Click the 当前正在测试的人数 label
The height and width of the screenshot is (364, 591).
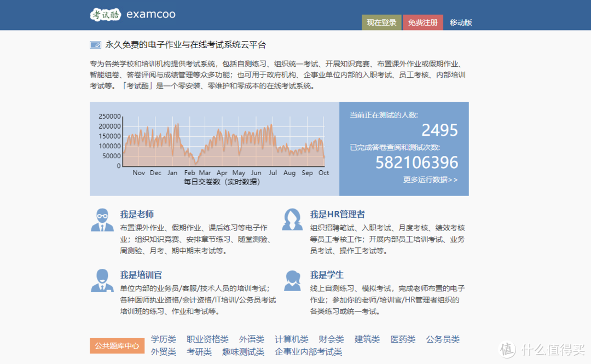coord(384,115)
